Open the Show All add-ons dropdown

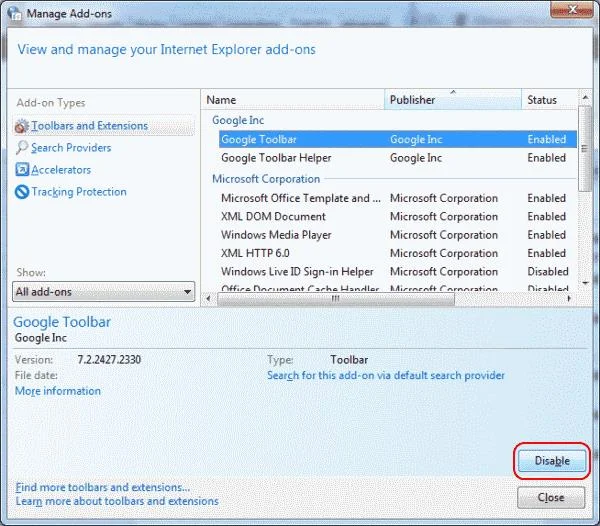(x=104, y=291)
